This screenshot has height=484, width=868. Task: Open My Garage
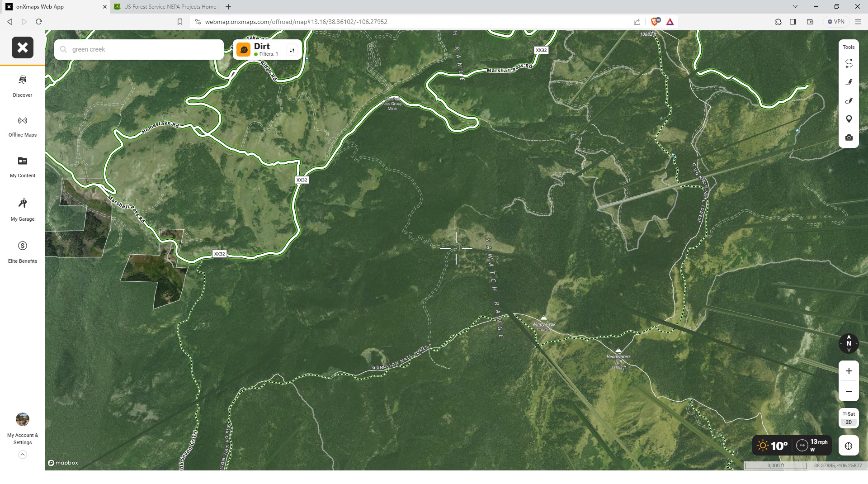[23, 209]
